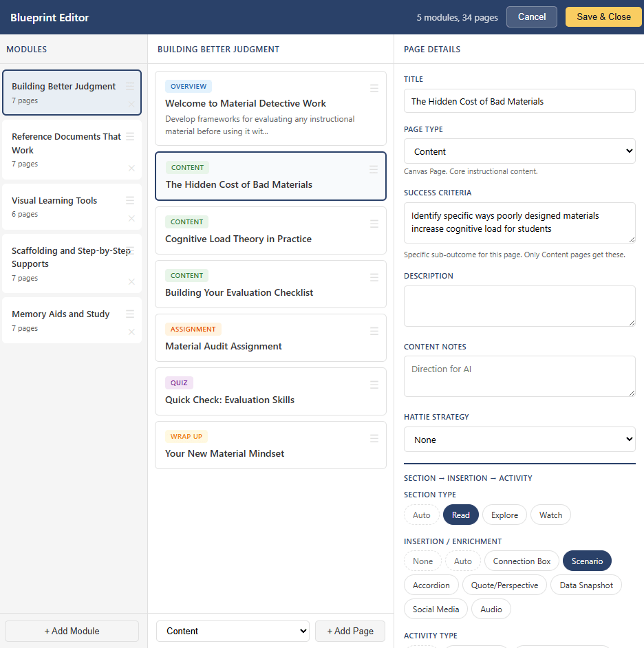The width and height of the screenshot is (644, 648).
Task: Enable the Connection Box insertion option
Action: point(522,561)
